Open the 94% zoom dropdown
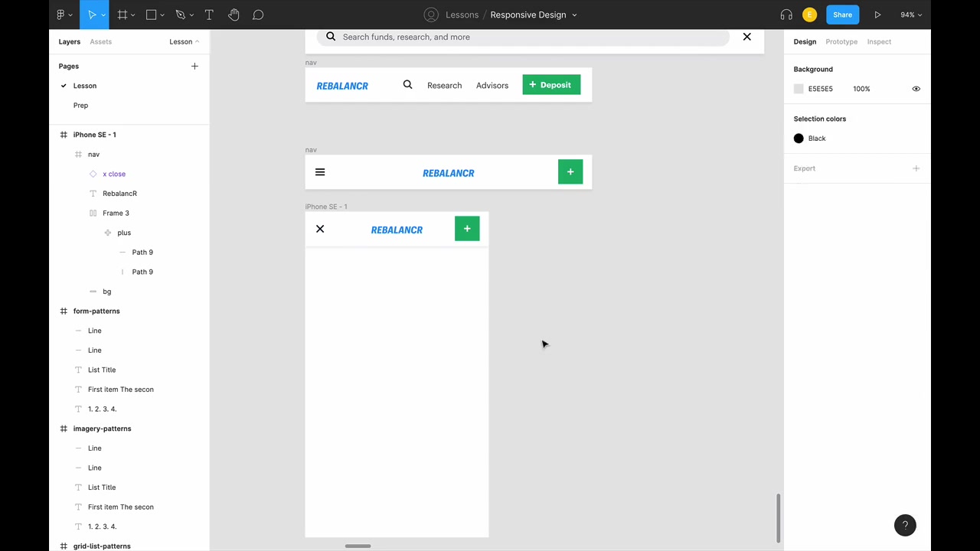Screen dimensions: 980x551 911,15
